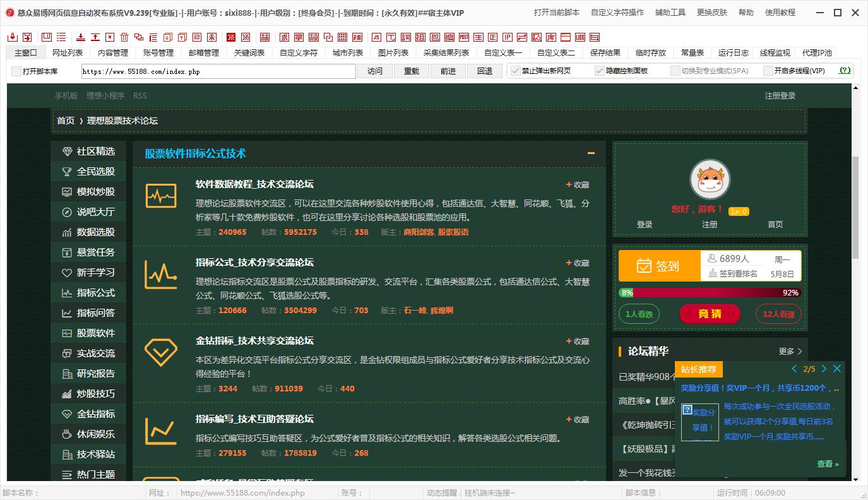Click the 软件数据教程 forum pulse icon
This screenshot has width=868, height=500.
(x=161, y=196)
